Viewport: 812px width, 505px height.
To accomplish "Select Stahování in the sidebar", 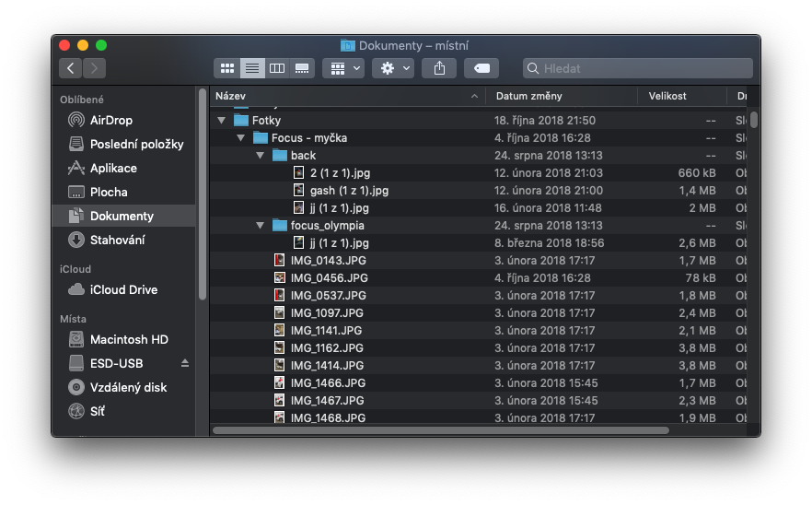I will 117,240.
